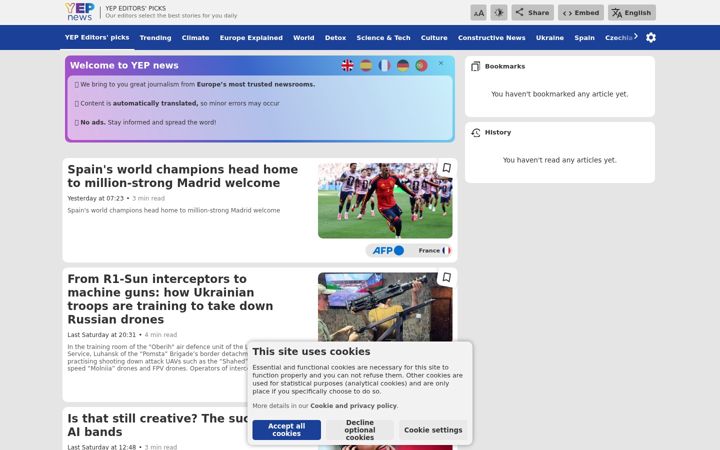Open the Czechia section
Image resolution: width=720 pixels, height=450 pixels.
[x=619, y=38]
